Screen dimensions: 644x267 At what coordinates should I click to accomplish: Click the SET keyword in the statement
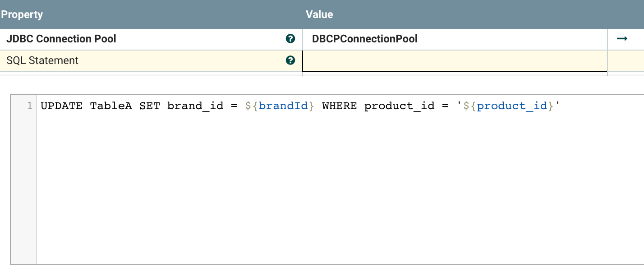coord(151,106)
